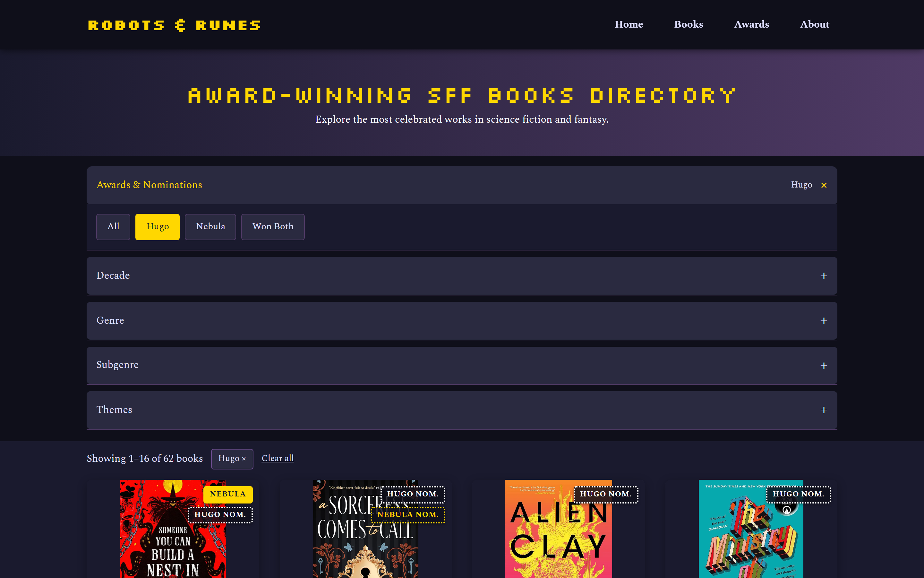Choose the Won Both filter
Viewport: 924px width, 578px height.
[273, 227]
